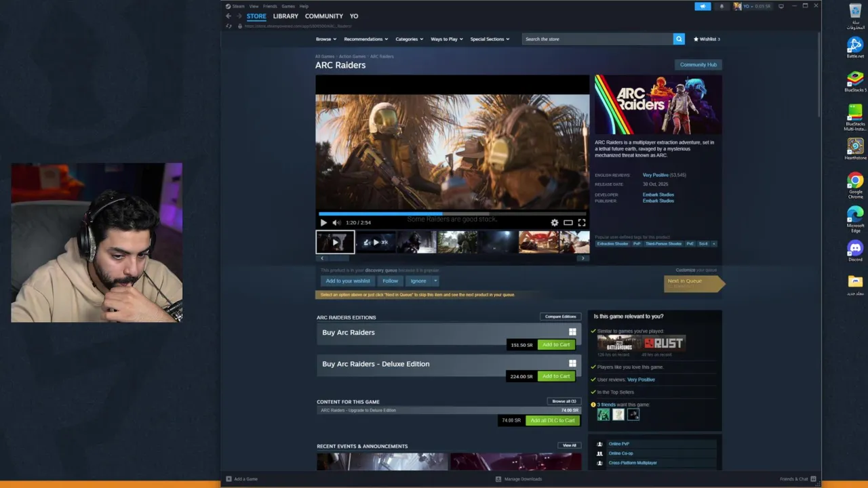
Task: Click the Wishlist star link
Action: pos(707,39)
